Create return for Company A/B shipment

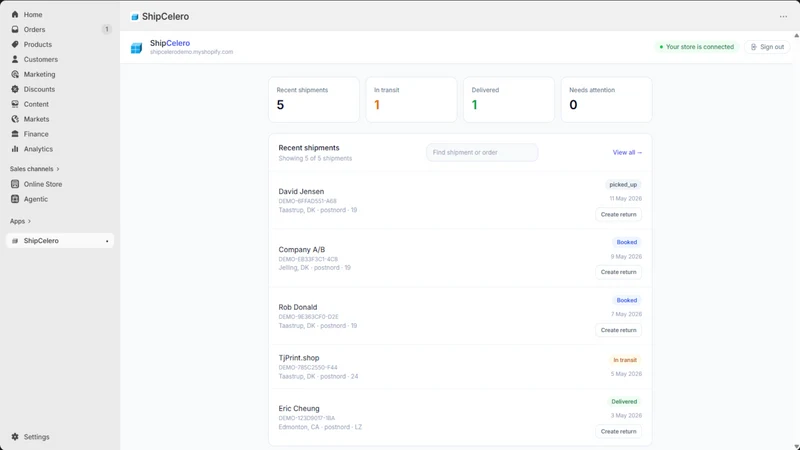click(618, 272)
